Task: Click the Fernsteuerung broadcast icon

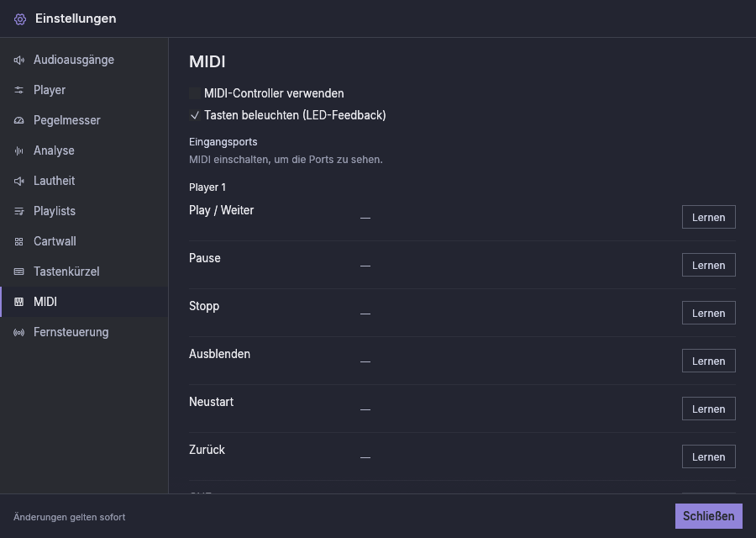Action: pos(18,332)
